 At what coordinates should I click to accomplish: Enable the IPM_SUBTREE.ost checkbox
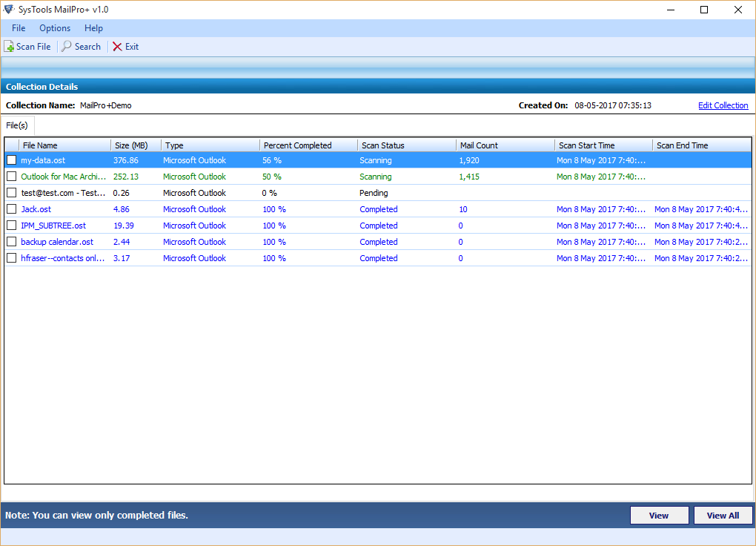click(x=12, y=226)
